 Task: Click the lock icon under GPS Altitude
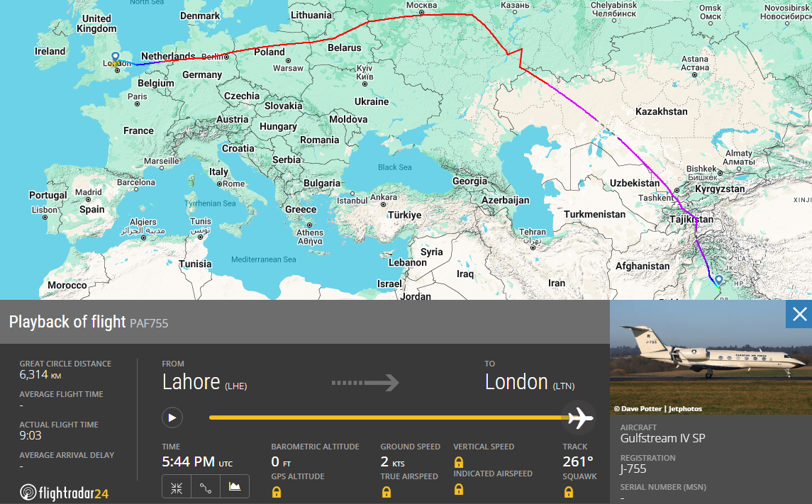click(x=277, y=492)
